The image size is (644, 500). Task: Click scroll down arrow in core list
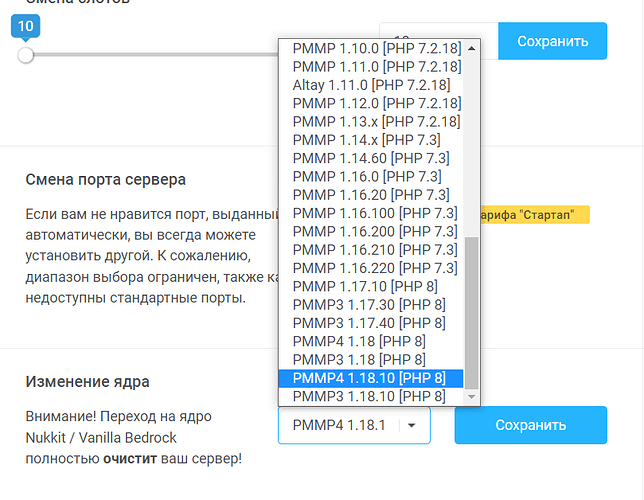pyautogui.click(x=472, y=397)
